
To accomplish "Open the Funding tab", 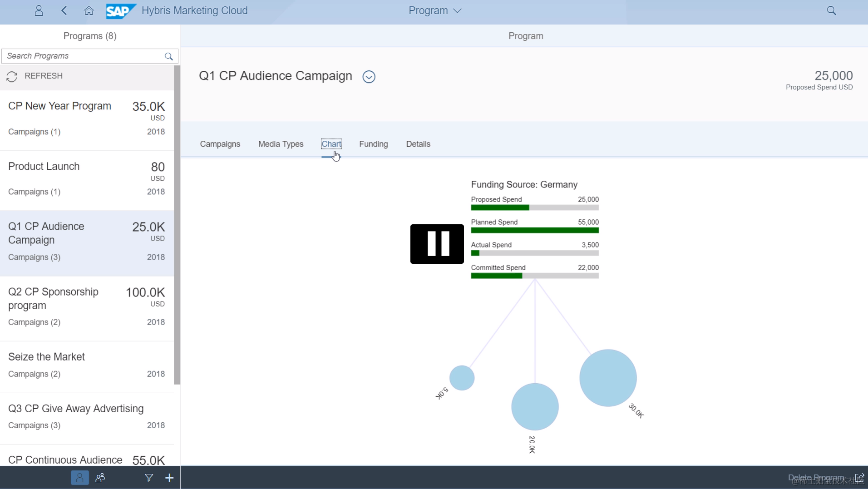I will [x=374, y=144].
